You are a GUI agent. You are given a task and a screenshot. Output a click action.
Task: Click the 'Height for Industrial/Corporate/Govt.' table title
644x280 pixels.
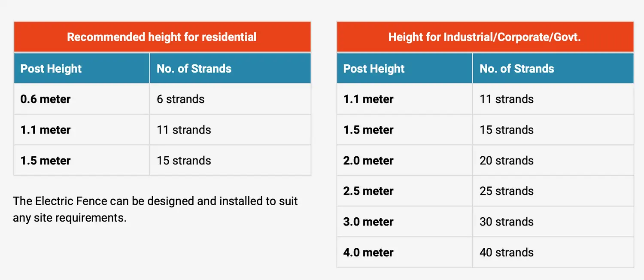tap(485, 37)
